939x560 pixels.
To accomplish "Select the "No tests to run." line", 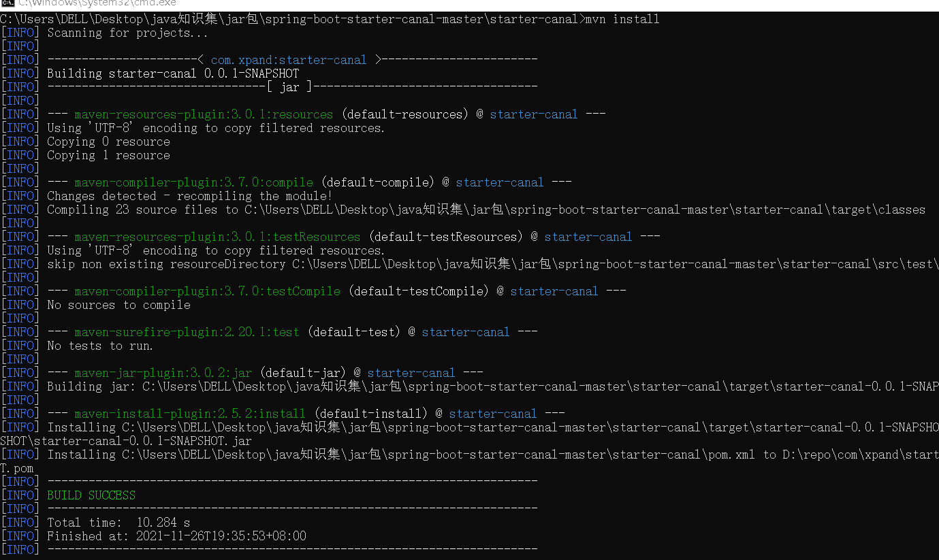I will (100, 346).
